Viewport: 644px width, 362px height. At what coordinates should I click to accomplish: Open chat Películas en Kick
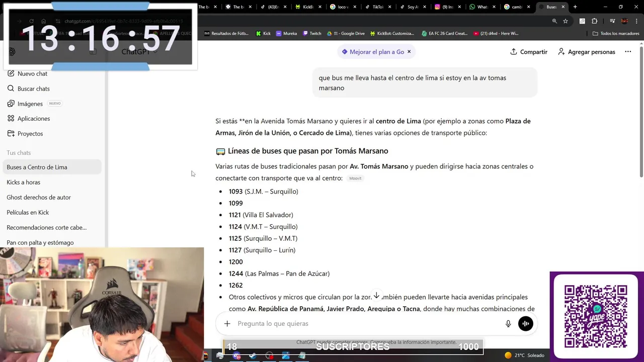click(x=52, y=213)
